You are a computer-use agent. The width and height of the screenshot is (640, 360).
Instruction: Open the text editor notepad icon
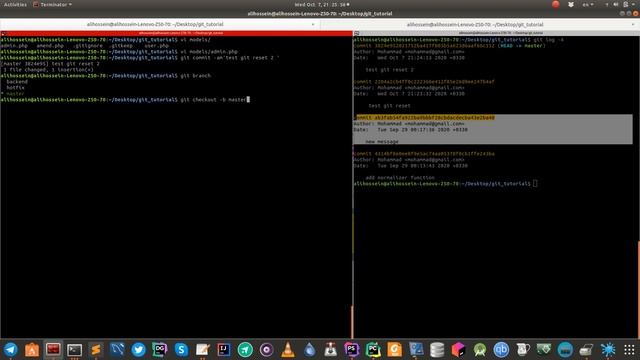pyautogui.click(x=202, y=350)
